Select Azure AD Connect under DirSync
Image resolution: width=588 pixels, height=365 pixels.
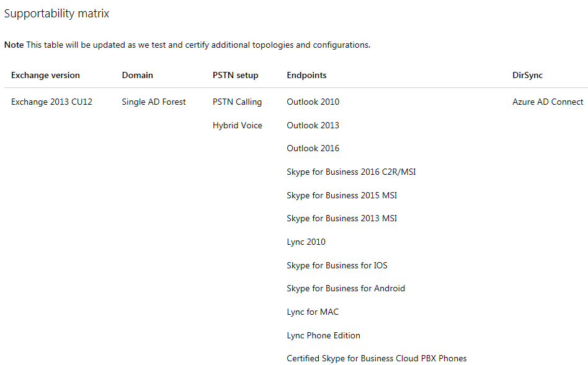pyautogui.click(x=548, y=102)
